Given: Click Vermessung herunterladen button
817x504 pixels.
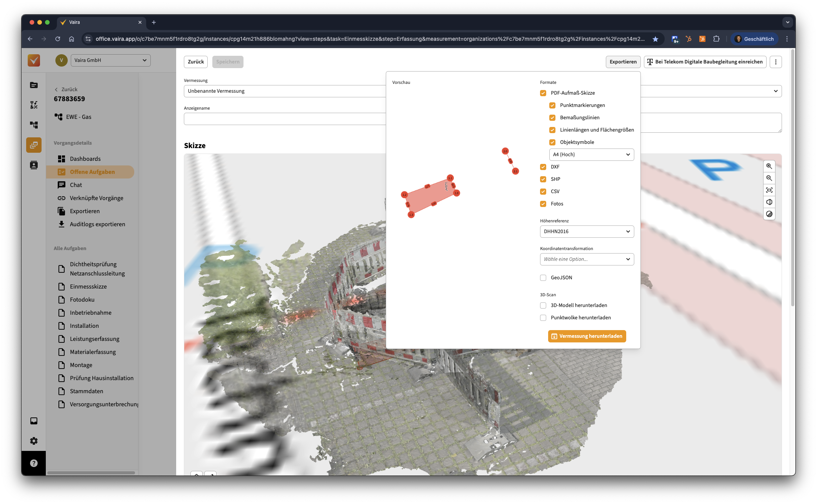Looking at the screenshot, I should pos(587,336).
